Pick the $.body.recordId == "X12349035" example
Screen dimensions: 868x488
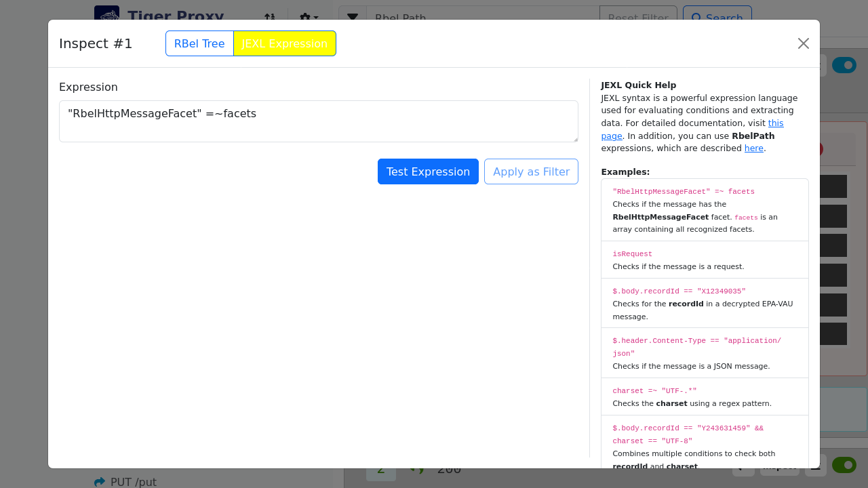coord(705,303)
